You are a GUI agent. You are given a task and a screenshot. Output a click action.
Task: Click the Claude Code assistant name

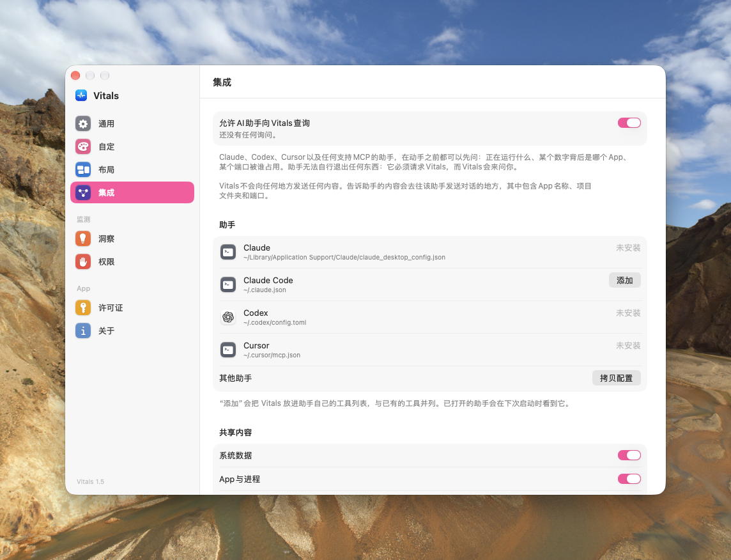[268, 280]
